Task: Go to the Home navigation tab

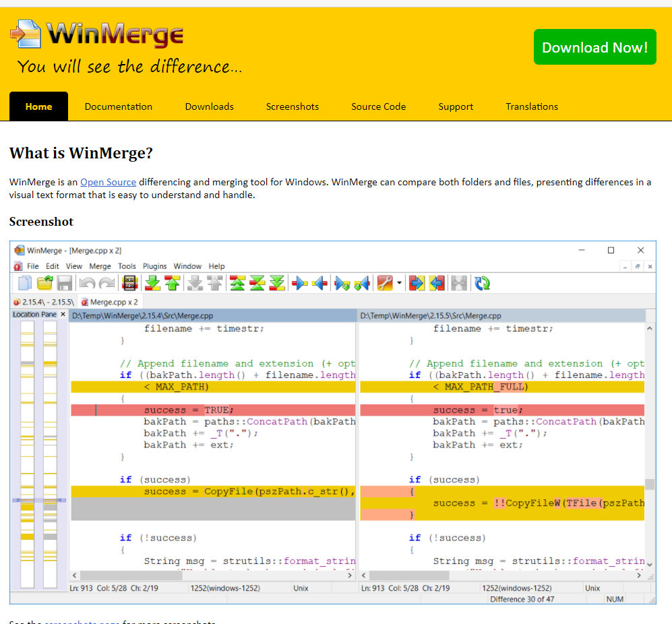Action: 38,106
